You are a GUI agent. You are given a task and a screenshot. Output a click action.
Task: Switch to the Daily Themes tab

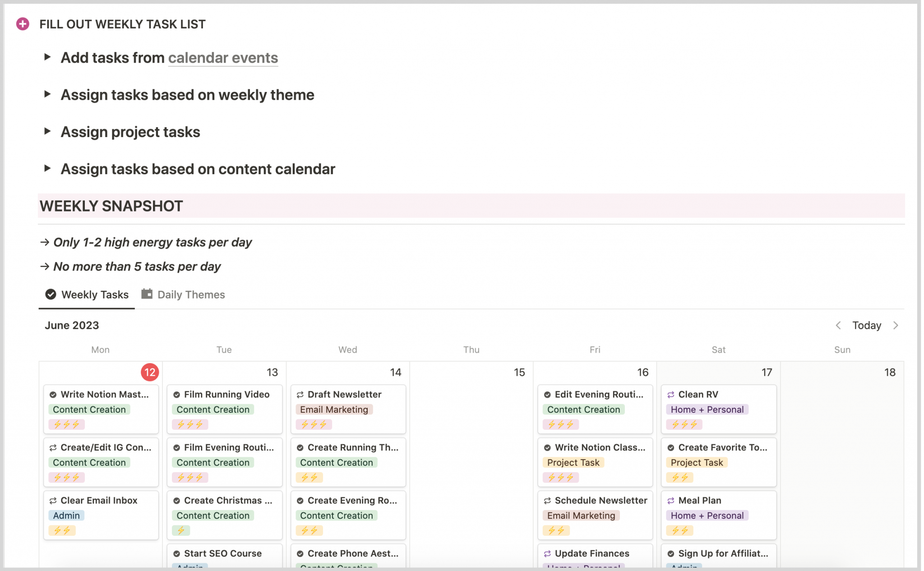[183, 295]
